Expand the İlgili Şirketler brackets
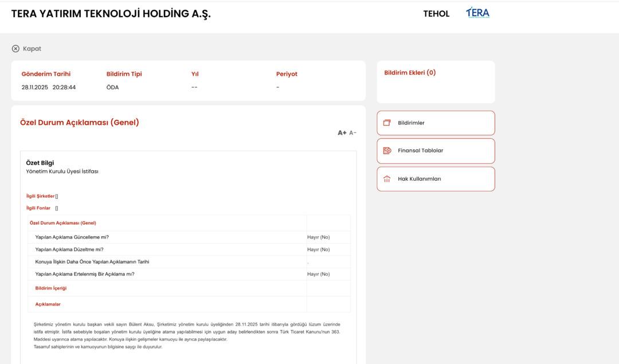Viewport: 619px width, 364px height. point(57,195)
